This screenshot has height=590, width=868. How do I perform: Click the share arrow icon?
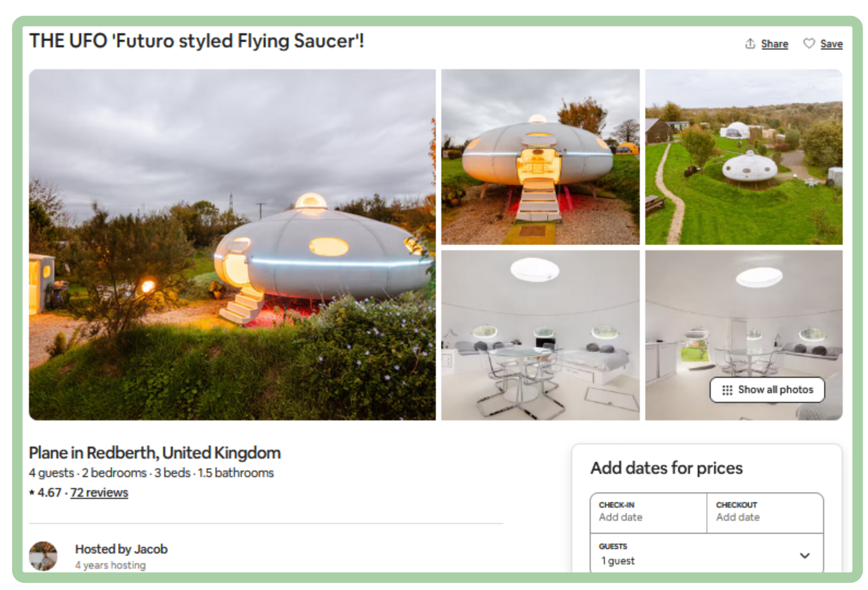click(750, 43)
